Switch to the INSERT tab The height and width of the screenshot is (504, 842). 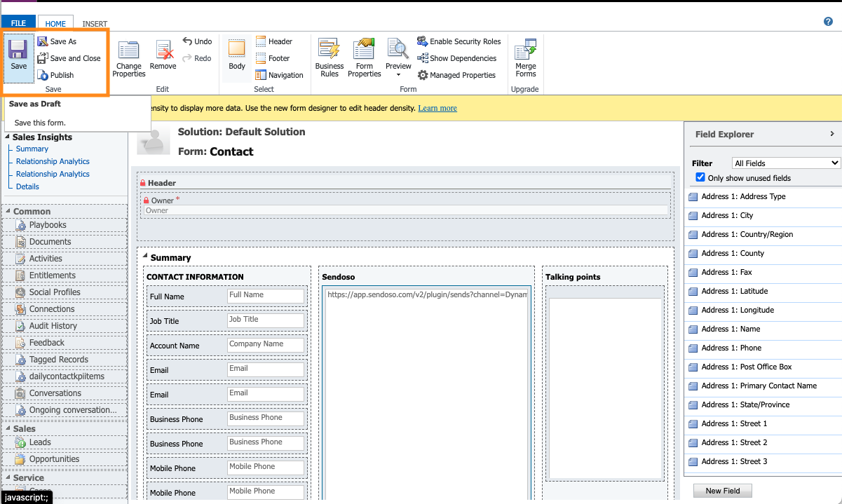click(x=95, y=24)
